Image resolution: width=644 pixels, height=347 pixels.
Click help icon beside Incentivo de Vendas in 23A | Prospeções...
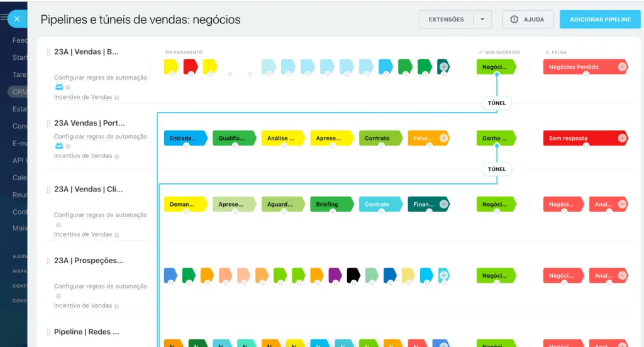tap(116, 306)
